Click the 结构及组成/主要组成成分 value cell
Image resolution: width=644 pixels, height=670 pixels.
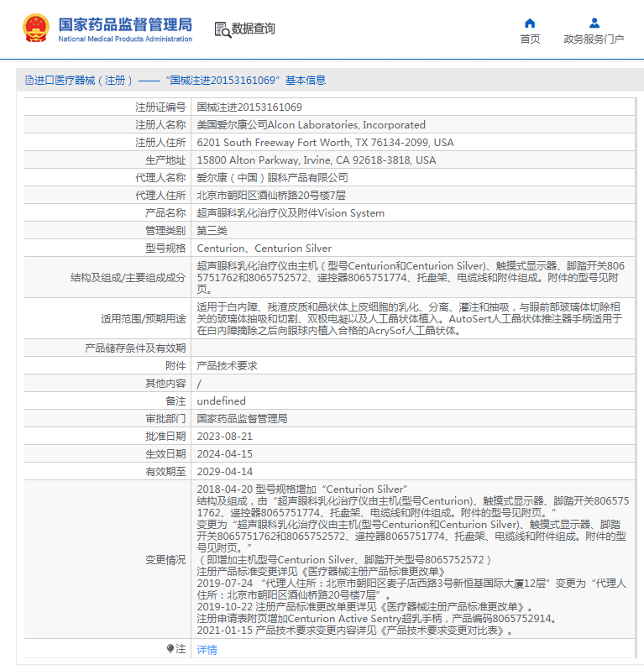[413, 277]
